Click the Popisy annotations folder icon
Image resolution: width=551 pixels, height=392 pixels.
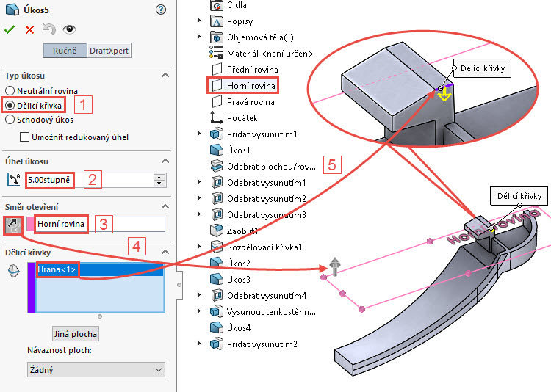(x=217, y=21)
